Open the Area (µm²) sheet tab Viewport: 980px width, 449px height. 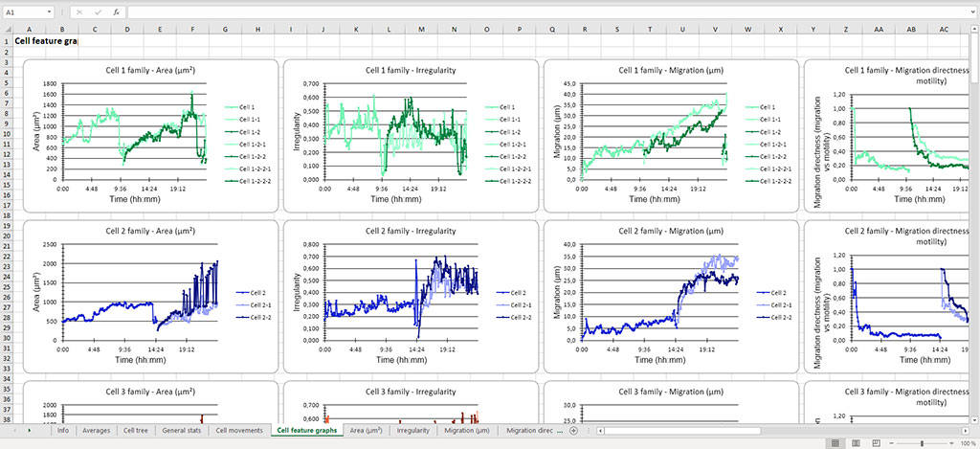tap(366, 430)
